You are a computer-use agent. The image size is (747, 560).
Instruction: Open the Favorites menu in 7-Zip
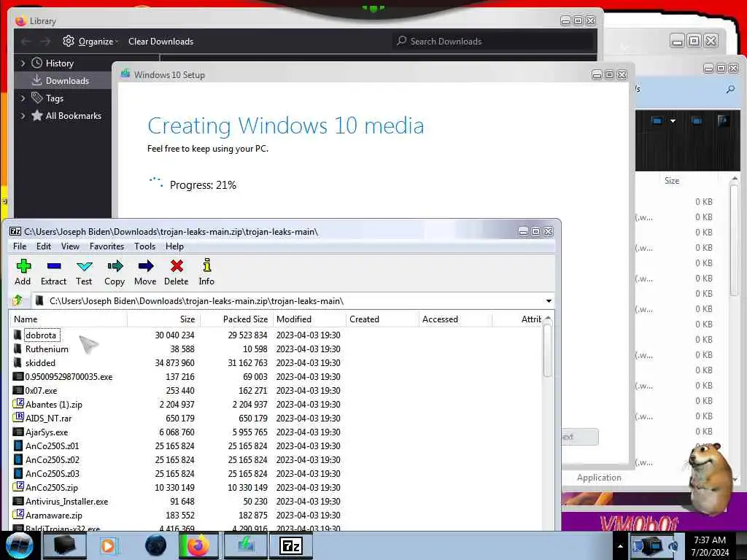coord(107,246)
